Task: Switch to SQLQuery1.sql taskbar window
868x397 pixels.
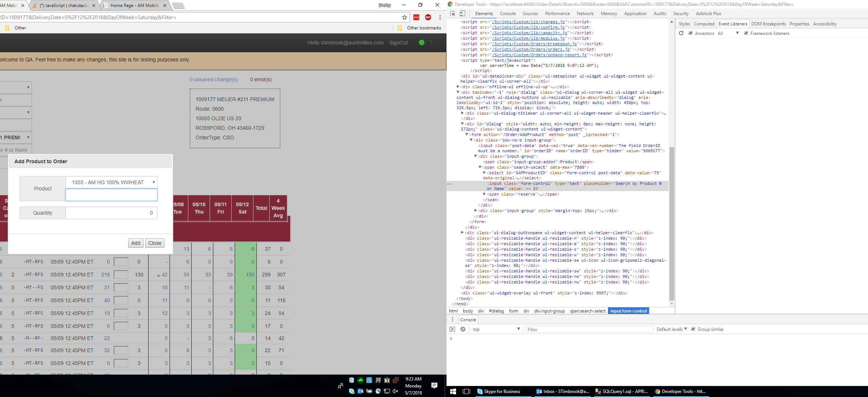Action: pos(622,391)
